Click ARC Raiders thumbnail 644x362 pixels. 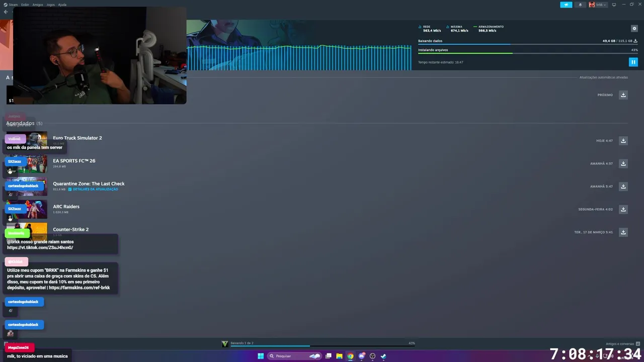[27, 210]
